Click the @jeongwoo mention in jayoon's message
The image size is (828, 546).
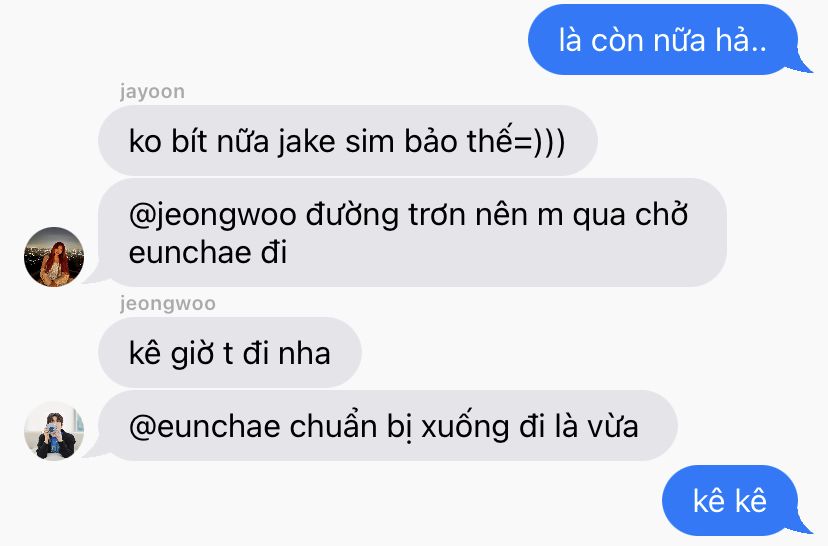point(212,216)
